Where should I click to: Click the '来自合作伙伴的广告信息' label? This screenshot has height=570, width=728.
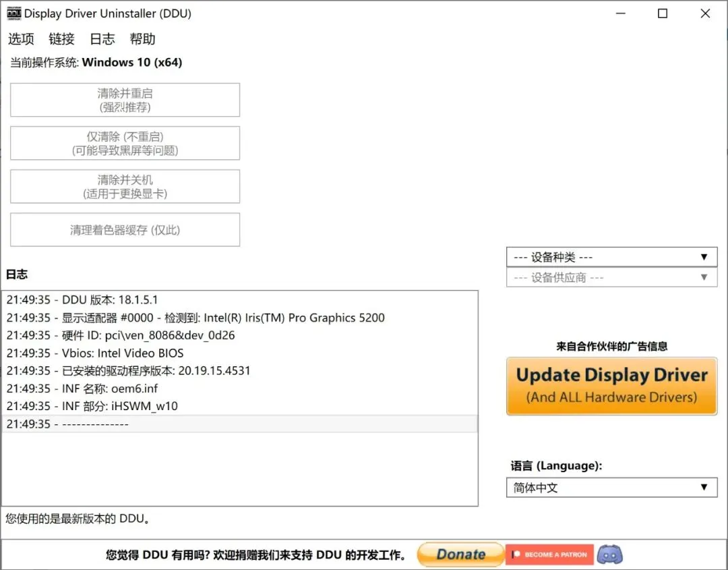[611, 346]
